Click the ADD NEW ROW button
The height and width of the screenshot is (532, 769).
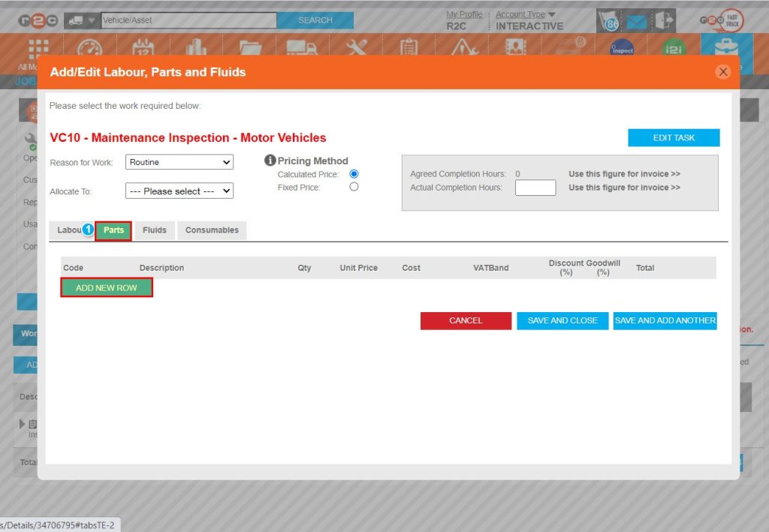coord(106,287)
